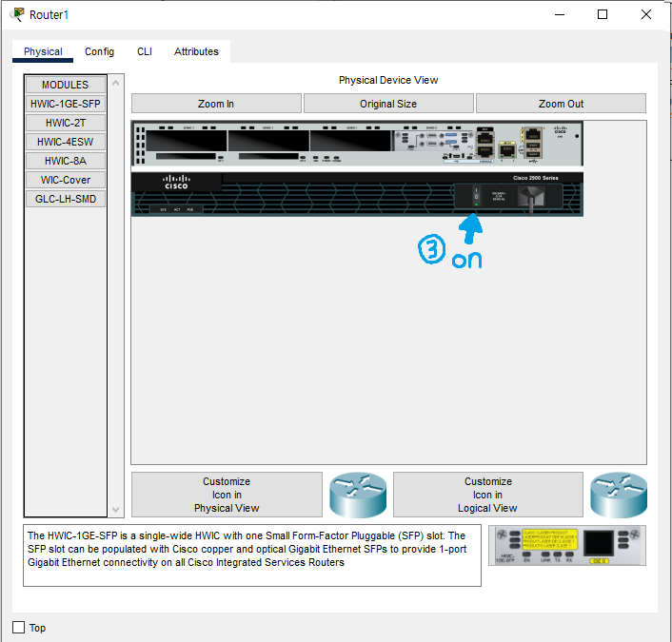Reset device view to Original Size
The width and height of the screenshot is (672, 642).
(388, 104)
